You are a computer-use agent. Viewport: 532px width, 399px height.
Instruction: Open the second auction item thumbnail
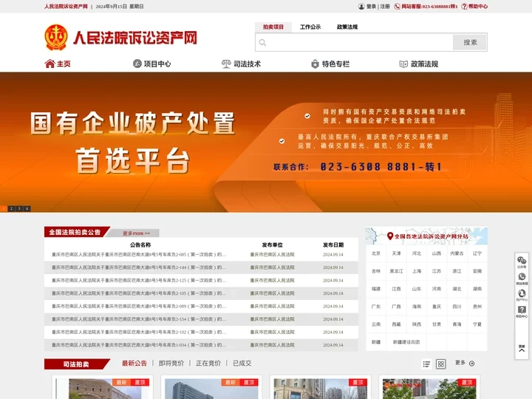point(211,389)
